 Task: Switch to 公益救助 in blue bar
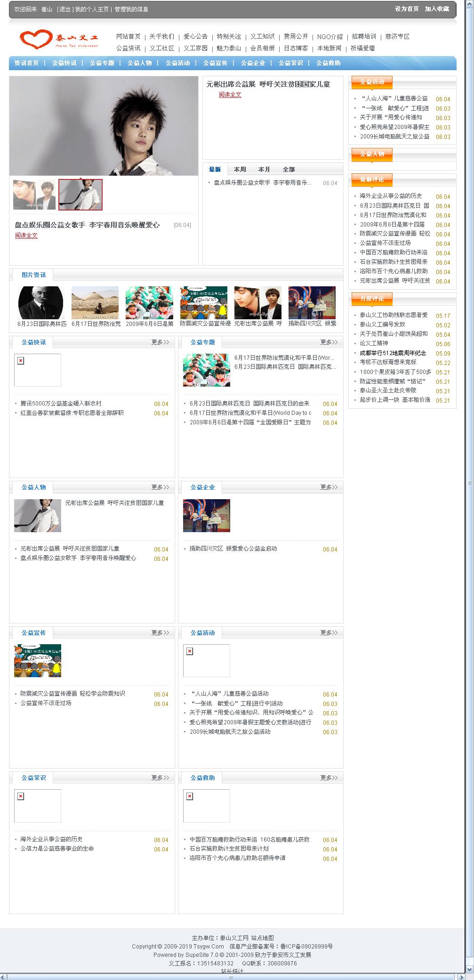(x=328, y=63)
